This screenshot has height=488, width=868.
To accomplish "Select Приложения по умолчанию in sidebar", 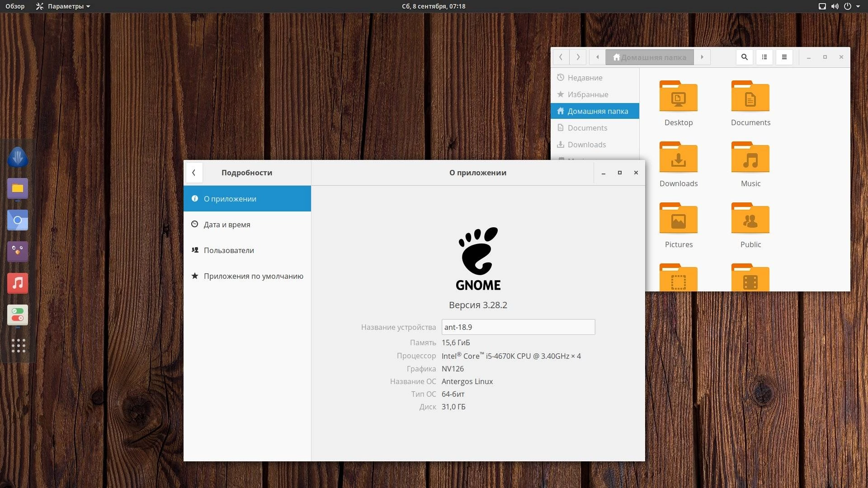I will pos(247,276).
